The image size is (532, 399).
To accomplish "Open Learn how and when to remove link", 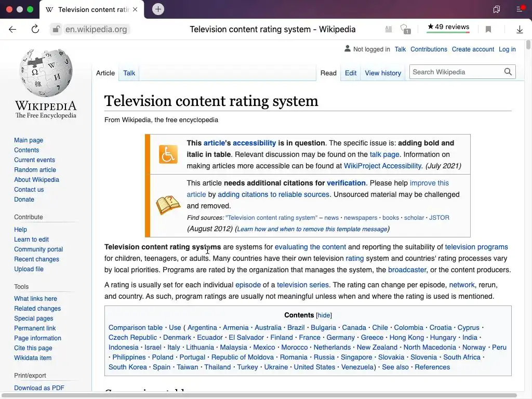I will [312, 229].
